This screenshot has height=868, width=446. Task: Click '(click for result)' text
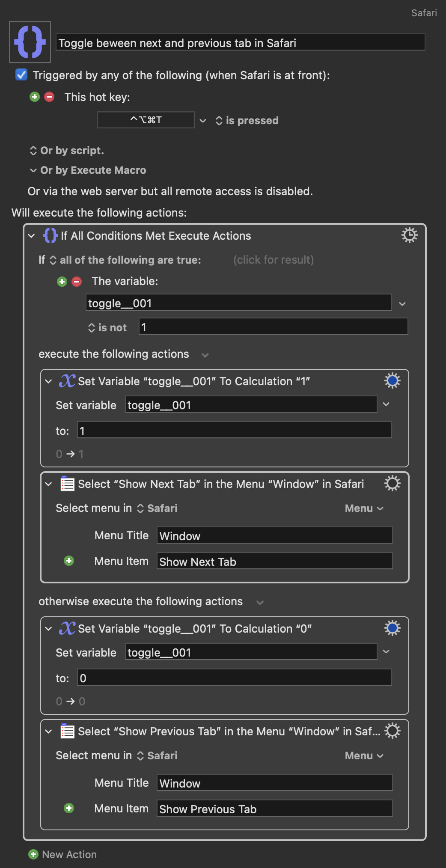(274, 260)
